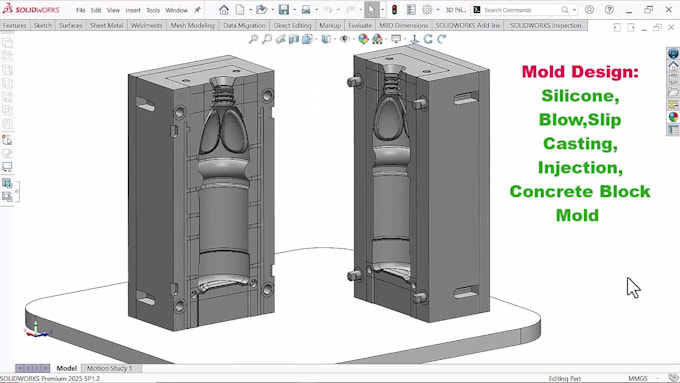Viewport: 680px width, 383px height.
Task: Activate the Select cursor tool
Action: [x=371, y=10]
